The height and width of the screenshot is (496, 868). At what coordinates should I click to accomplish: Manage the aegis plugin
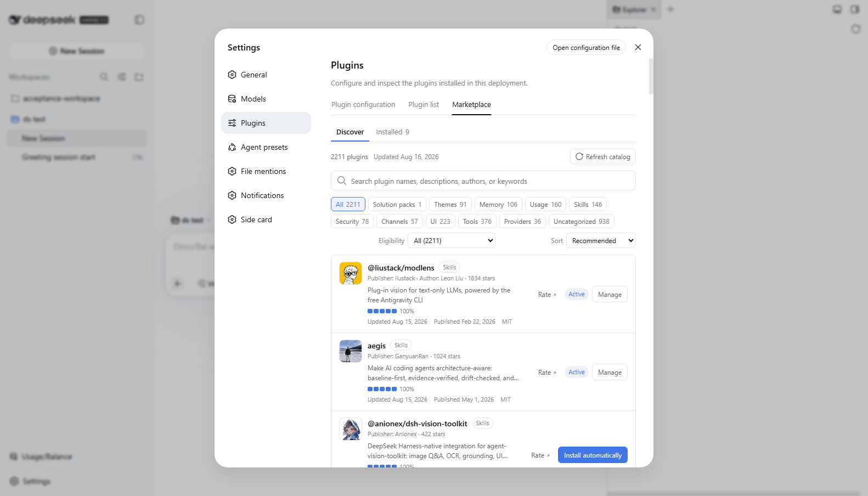pyautogui.click(x=610, y=373)
